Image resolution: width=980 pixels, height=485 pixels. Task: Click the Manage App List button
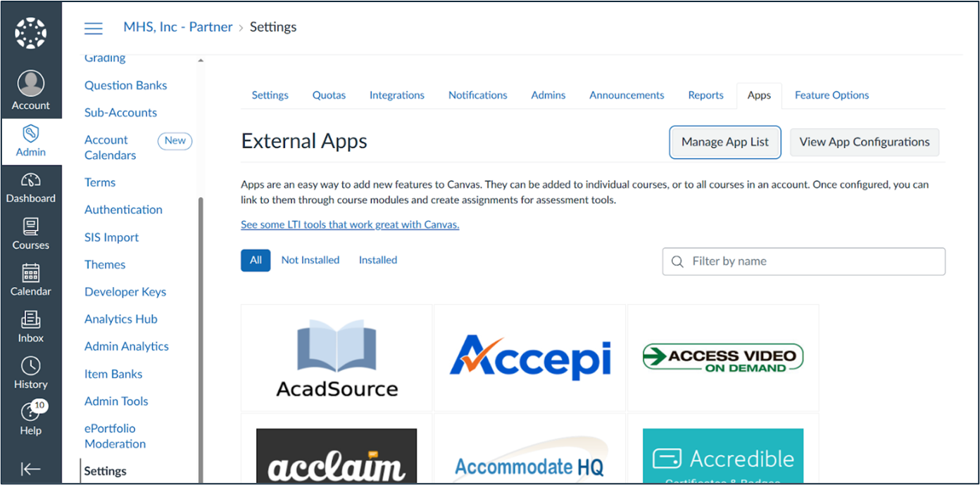725,142
